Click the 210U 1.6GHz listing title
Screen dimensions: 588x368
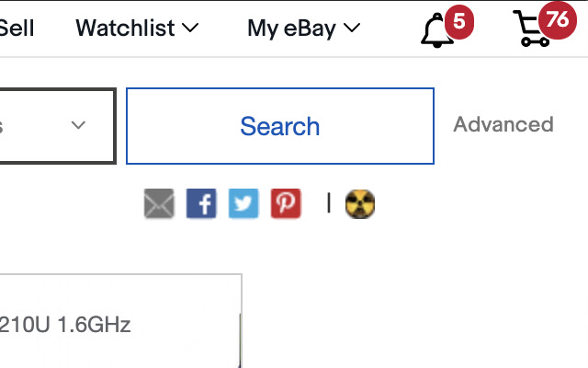coord(66,325)
